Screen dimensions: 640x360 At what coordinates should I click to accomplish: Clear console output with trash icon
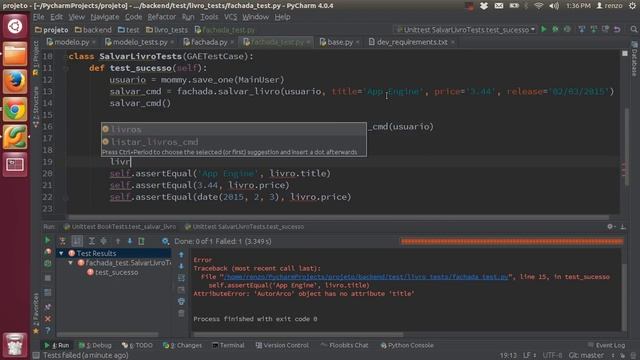[x=181, y=313]
